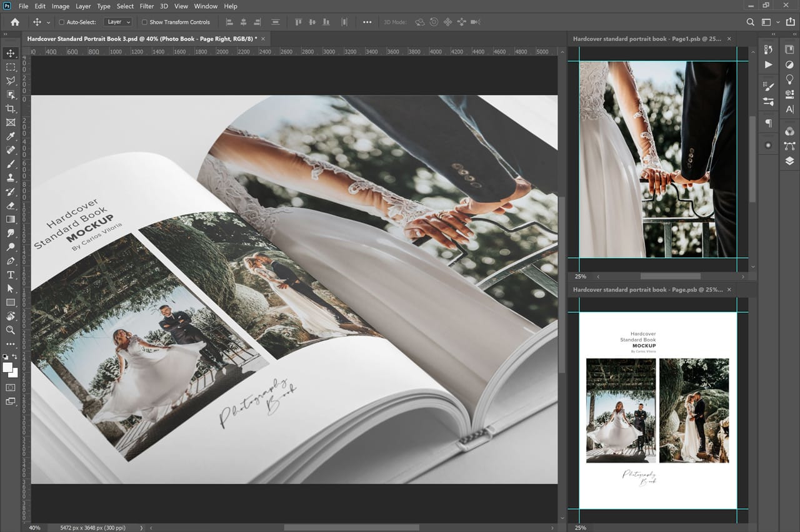Open the Layers panel icon

coord(789,160)
